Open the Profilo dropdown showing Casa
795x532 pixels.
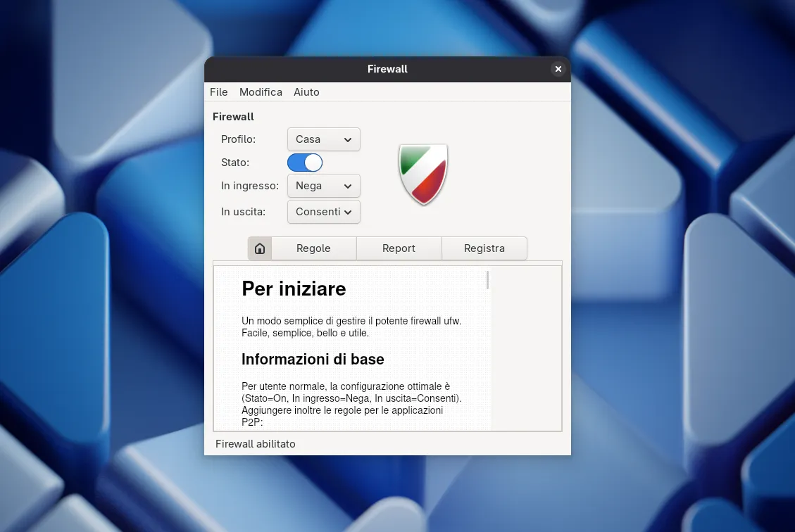pos(323,139)
